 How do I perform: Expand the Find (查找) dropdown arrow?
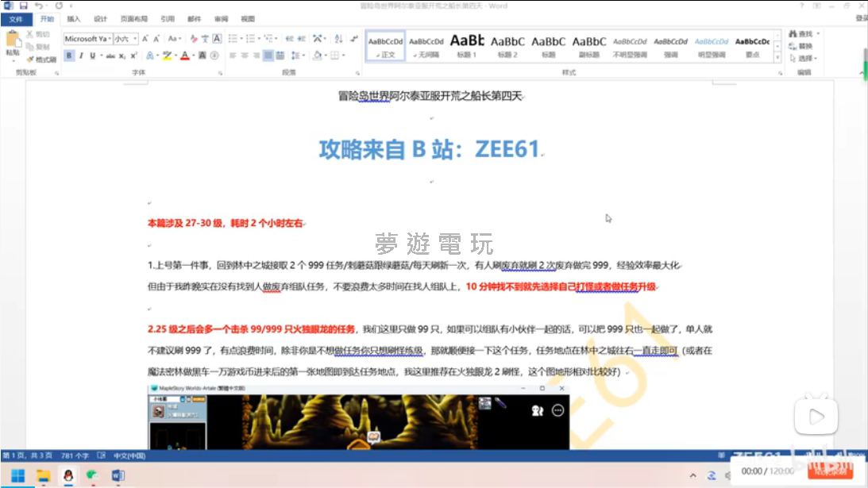(818, 34)
